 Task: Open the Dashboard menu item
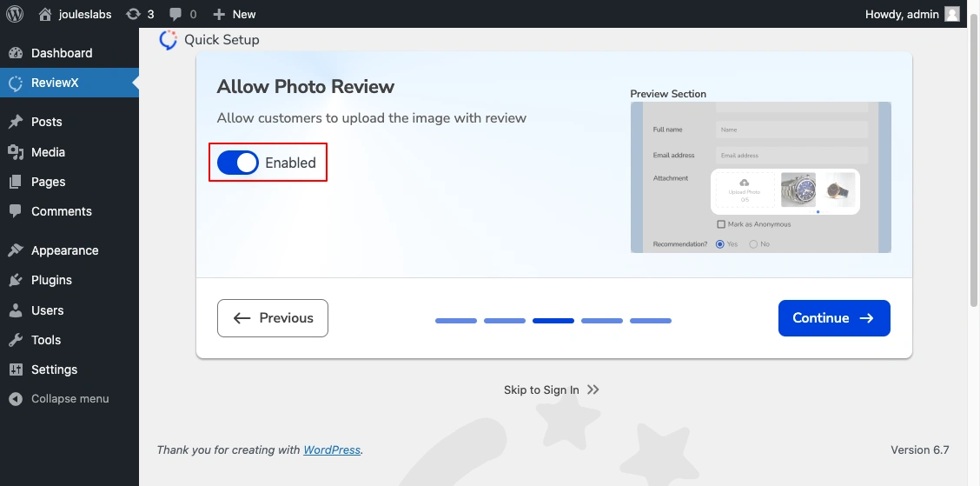tap(70, 53)
